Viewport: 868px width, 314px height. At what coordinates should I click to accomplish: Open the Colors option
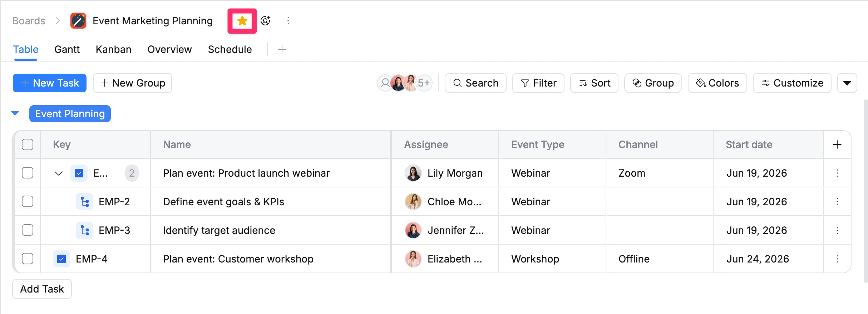point(717,83)
